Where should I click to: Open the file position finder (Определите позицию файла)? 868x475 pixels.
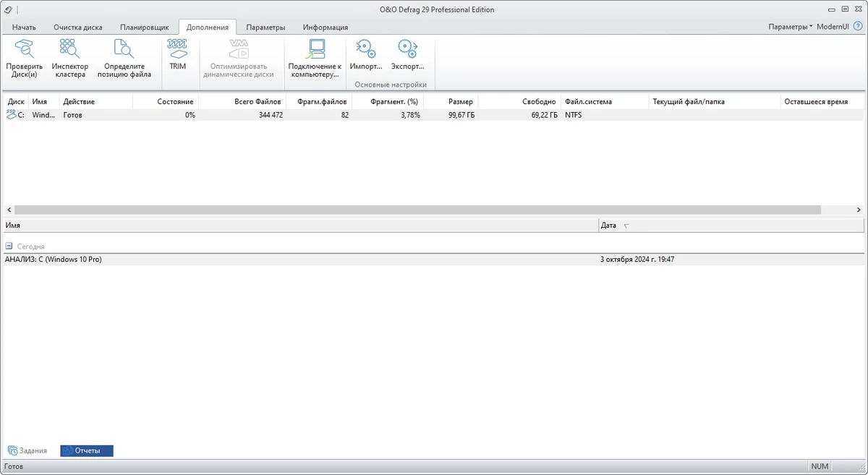click(124, 59)
